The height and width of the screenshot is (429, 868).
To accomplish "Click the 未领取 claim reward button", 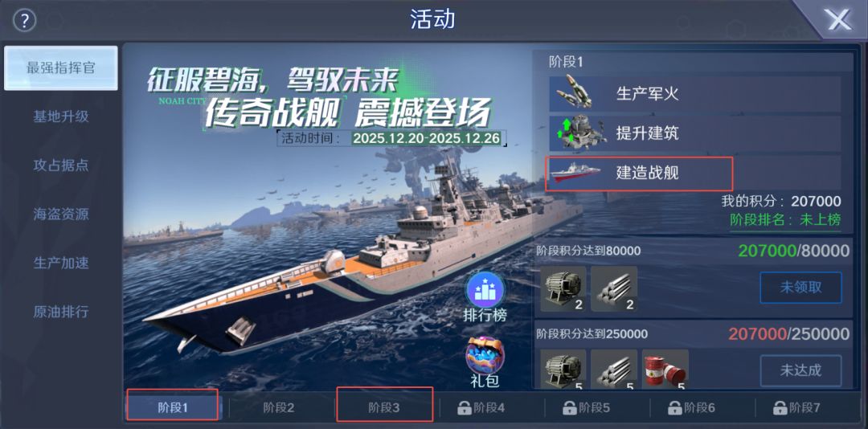I will pyautogui.click(x=800, y=288).
